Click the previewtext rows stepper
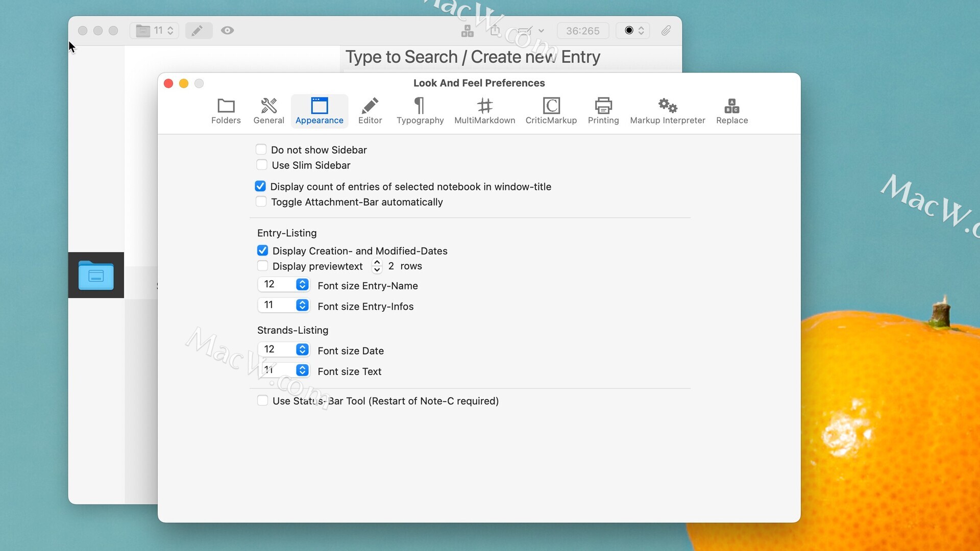The width and height of the screenshot is (980, 551). coord(377,266)
